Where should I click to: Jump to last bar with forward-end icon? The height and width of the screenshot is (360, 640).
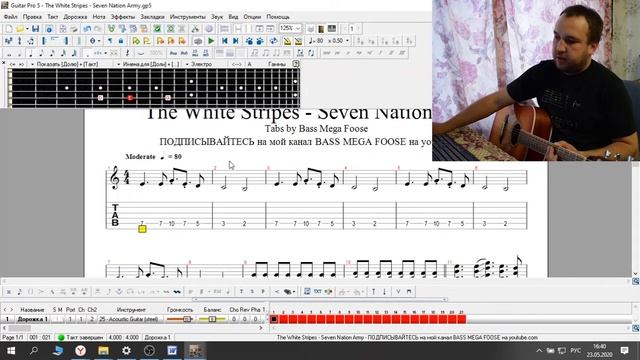(236, 41)
